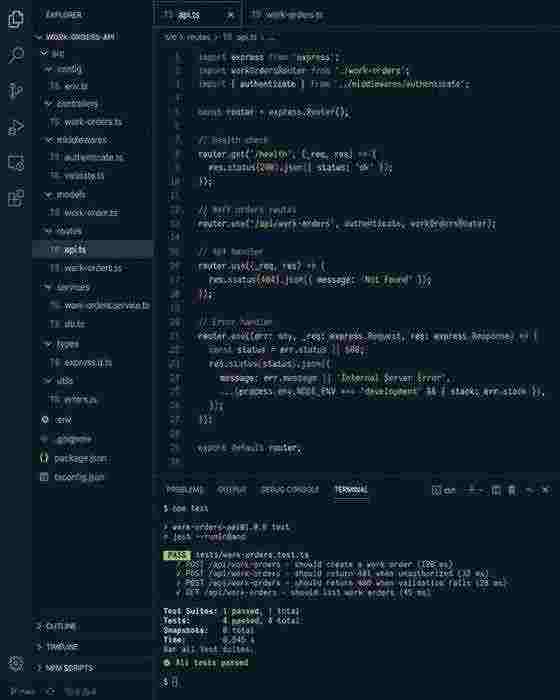Open the Remote Explorer view
560x700 pixels.
[x=16, y=162]
